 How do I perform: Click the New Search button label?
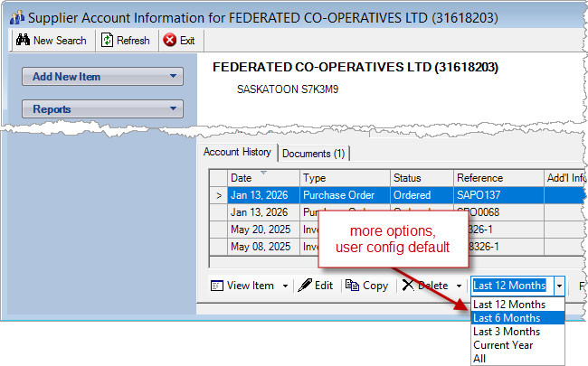coord(60,40)
